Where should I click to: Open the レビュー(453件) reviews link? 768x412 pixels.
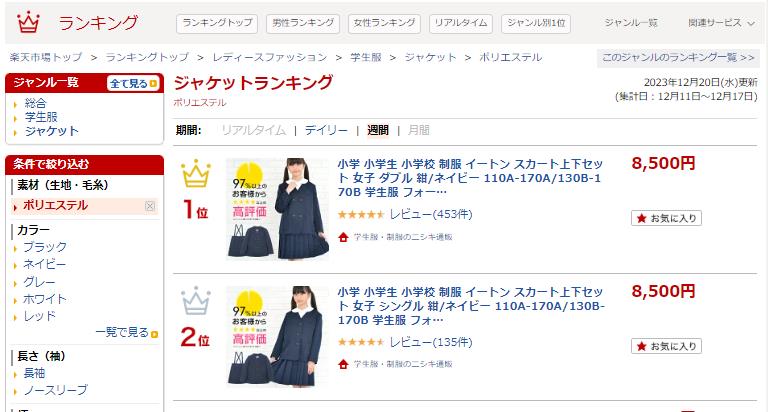point(431,215)
